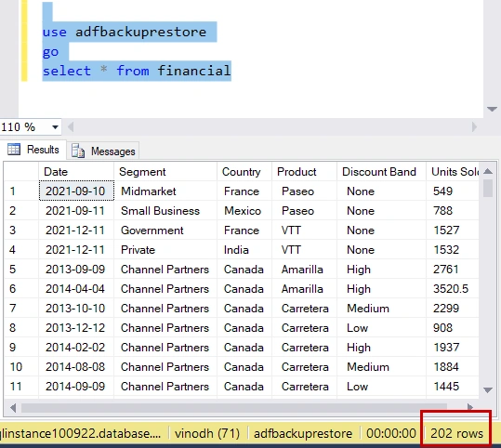Select the date cell 2013-09-09
The image size is (501, 448).
click(76, 269)
